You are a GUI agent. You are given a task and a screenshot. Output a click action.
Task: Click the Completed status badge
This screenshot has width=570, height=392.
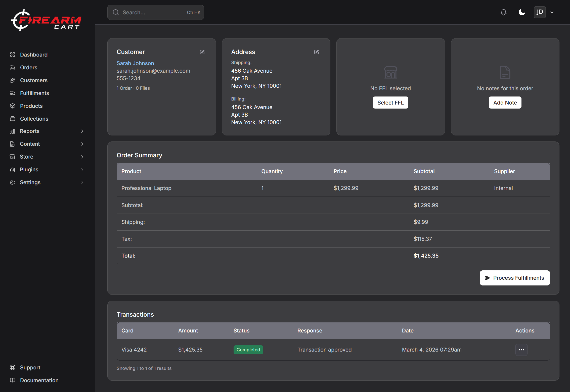[248, 350]
